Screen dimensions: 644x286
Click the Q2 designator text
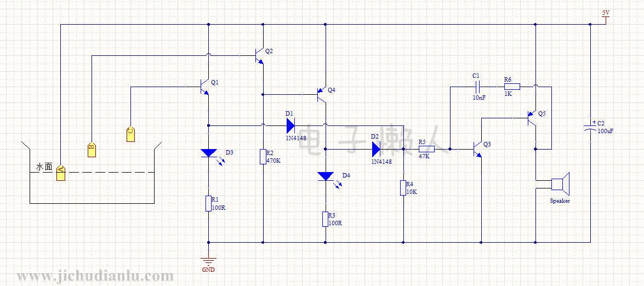pos(269,51)
